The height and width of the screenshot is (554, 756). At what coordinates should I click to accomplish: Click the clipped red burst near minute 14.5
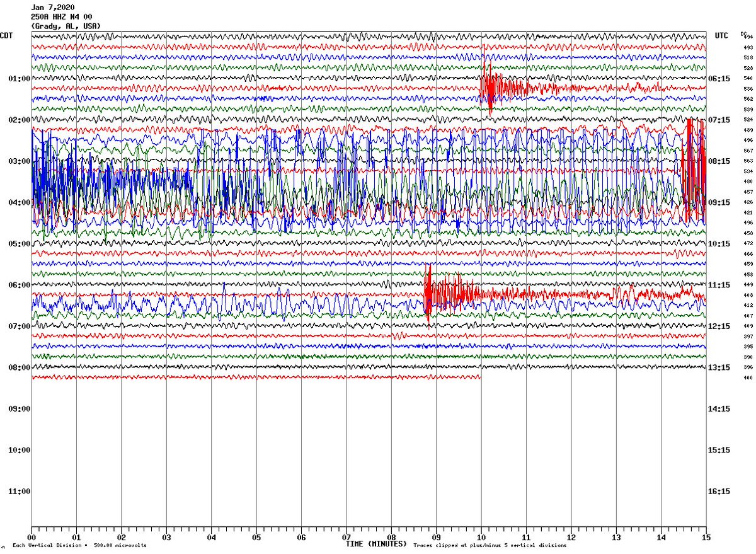(693, 170)
